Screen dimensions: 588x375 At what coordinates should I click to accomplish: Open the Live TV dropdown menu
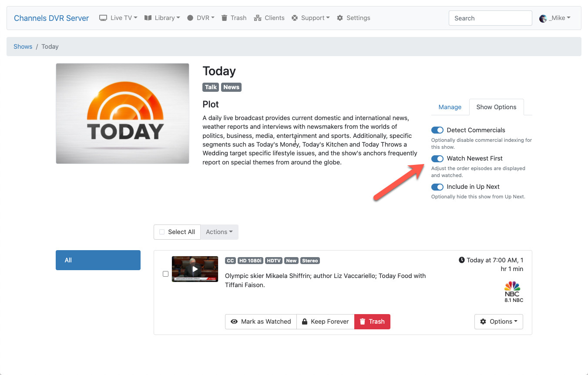tap(118, 18)
